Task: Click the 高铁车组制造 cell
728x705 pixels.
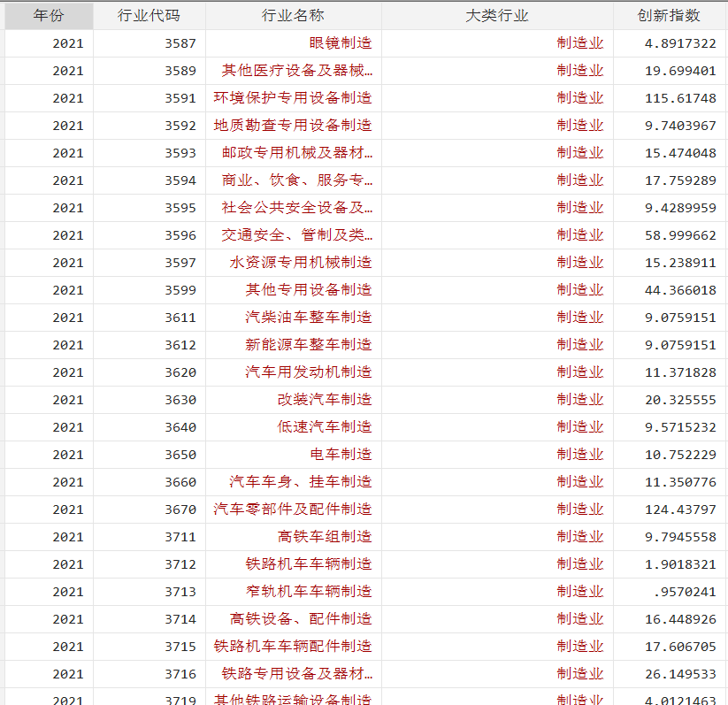Action: (294, 537)
